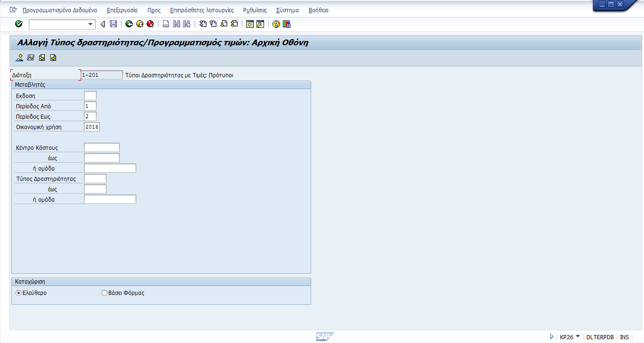Click the Κέντρο Κόστους input field
The image size is (644, 343).
click(x=102, y=147)
